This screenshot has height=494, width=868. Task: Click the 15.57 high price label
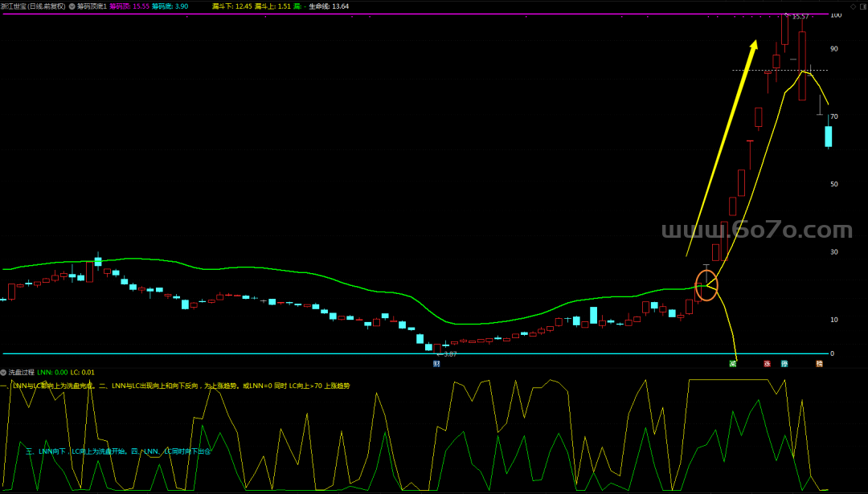click(800, 16)
